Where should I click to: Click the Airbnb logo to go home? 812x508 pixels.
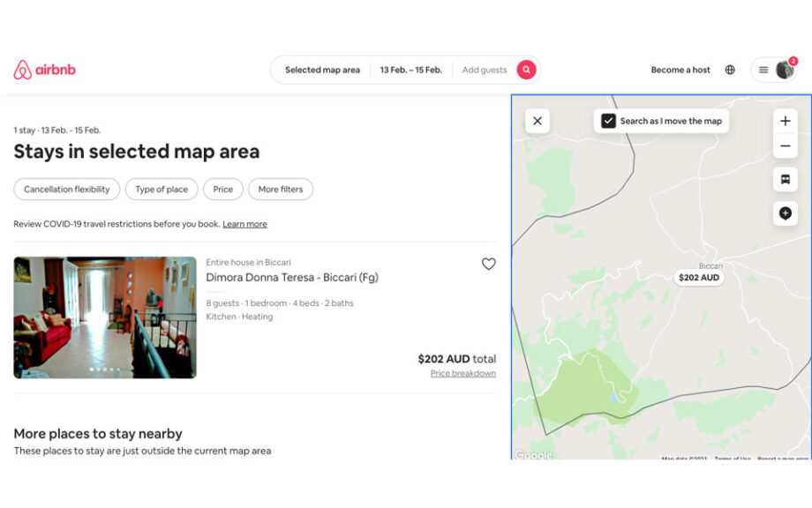pos(45,70)
